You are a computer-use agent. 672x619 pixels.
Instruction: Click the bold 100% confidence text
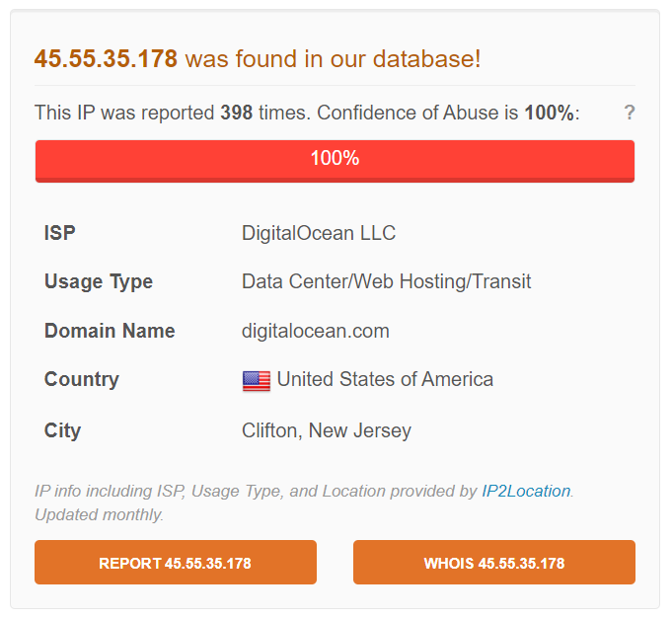tap(549, 113)
